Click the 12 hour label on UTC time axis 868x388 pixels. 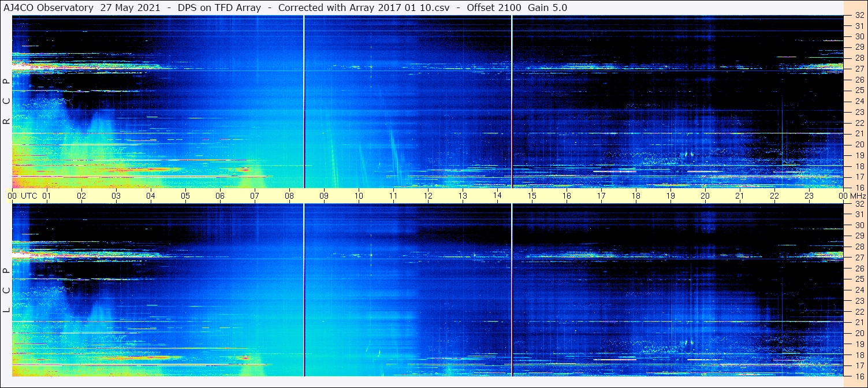(x=428, y=196)
